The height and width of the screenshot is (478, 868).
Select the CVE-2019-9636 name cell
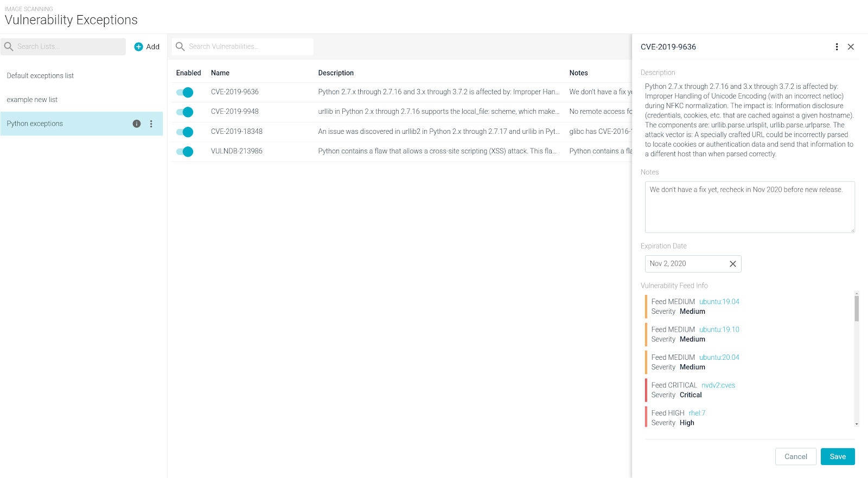(x=235, y=92)
